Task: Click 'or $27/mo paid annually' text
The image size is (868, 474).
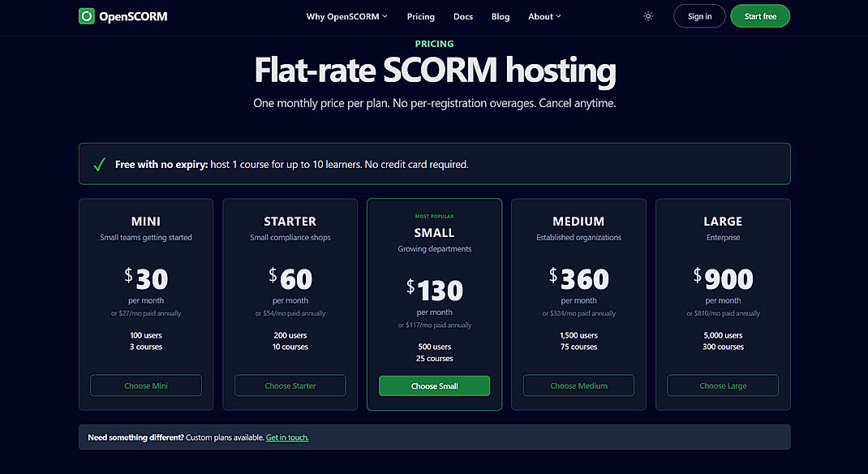Action: coord(145,313)
